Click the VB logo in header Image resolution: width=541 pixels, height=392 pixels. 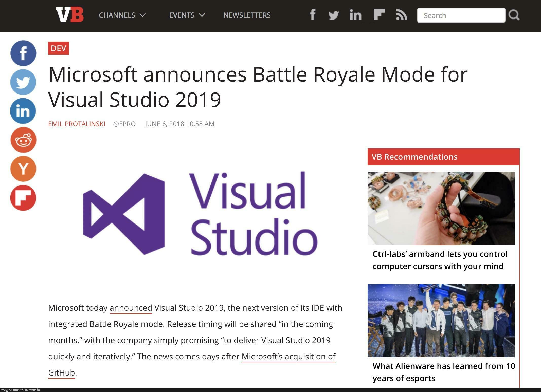point(70,15)
